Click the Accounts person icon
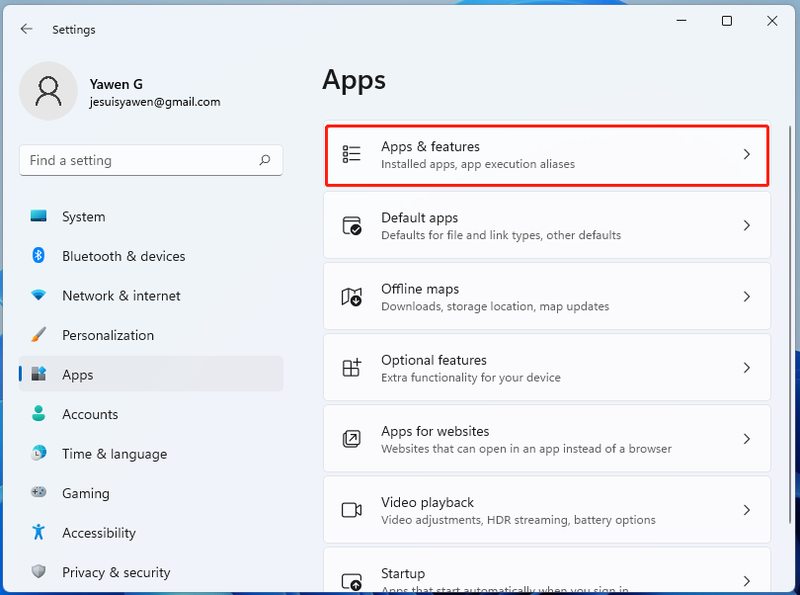800x595 pixels. [x=38, y=413]
